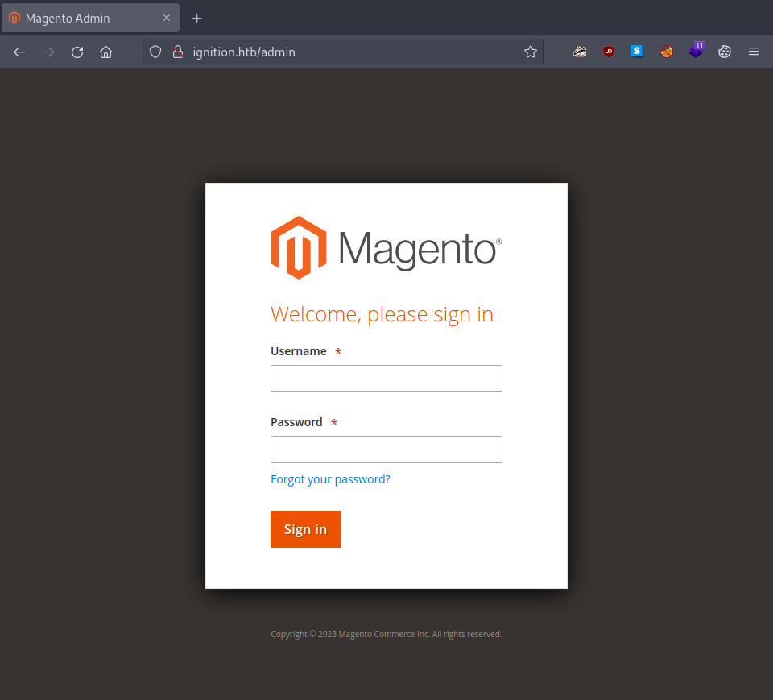Click the connection security padlock indicator
The width and height of the screenshot is (773, 700).
(177, 52)
